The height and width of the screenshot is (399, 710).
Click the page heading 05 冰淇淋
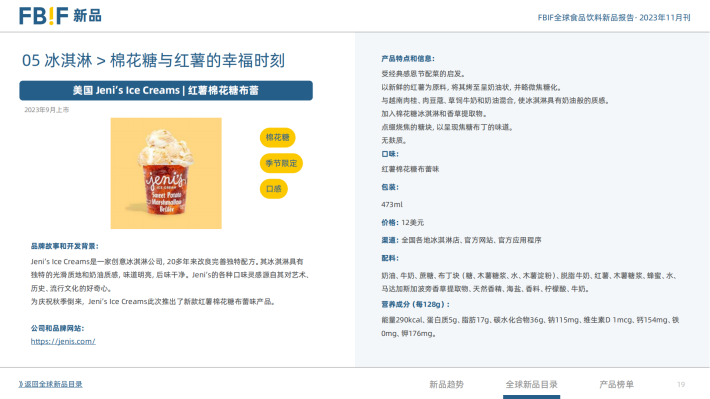57,61
